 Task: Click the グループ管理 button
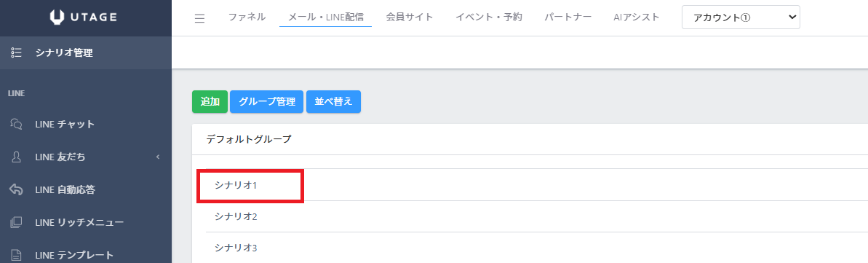click(x=266, y=102)
